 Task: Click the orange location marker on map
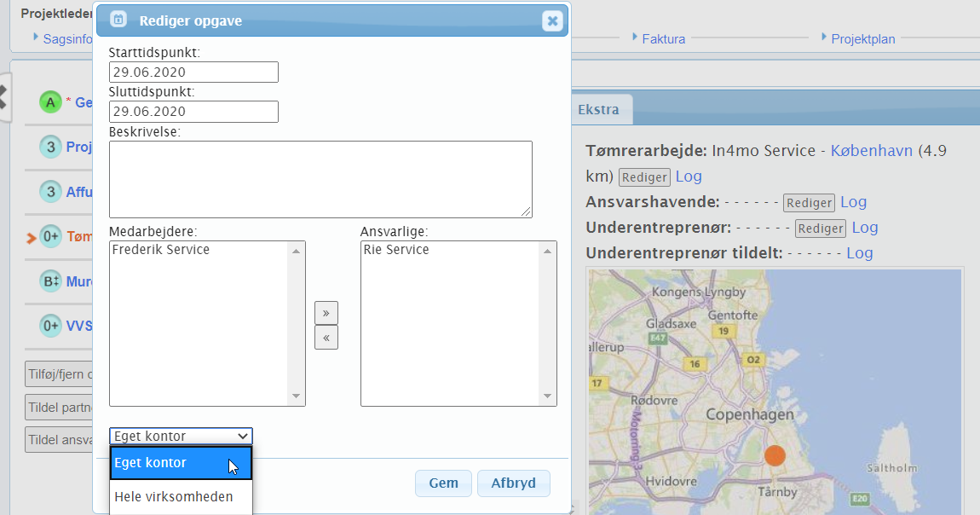pyautogui.click(x=774, y=455)
